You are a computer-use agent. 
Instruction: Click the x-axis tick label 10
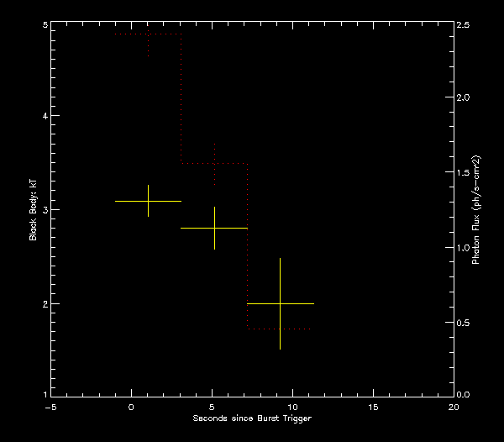tap(292, 406)
